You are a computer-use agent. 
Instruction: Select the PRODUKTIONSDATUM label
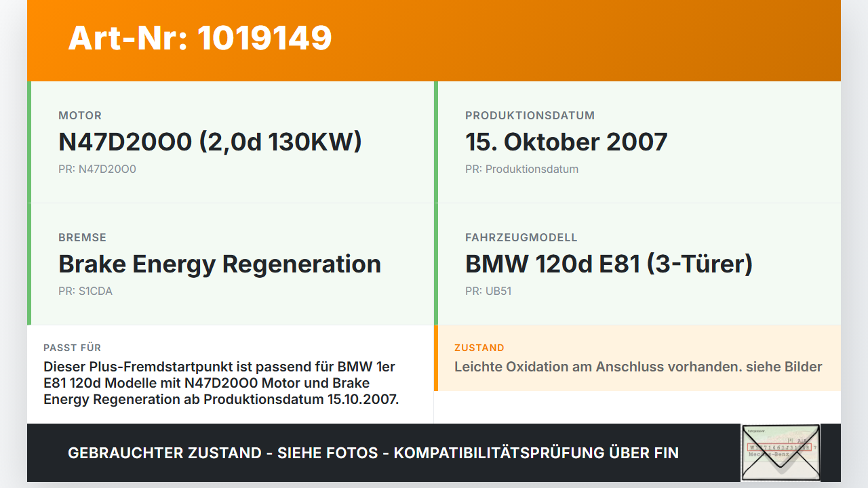click(x=530, y=116)
